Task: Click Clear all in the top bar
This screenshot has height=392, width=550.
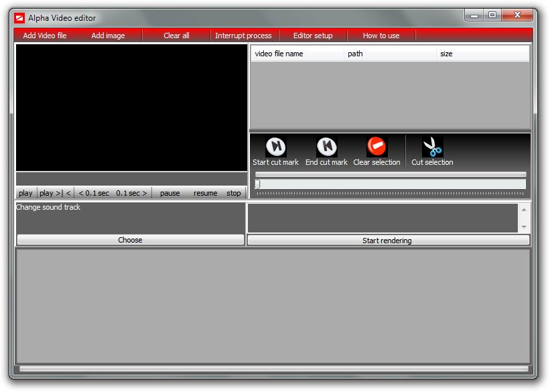Action: point(176,36)
